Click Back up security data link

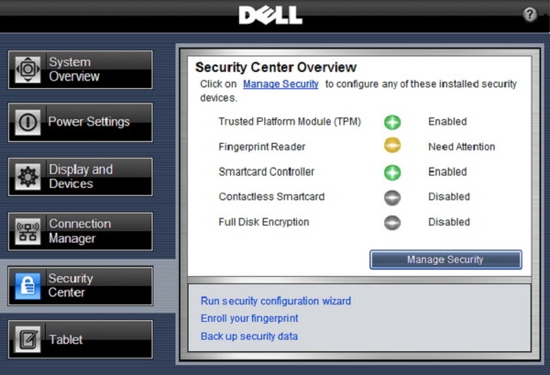pyautogui.click(x=249, y=336)
